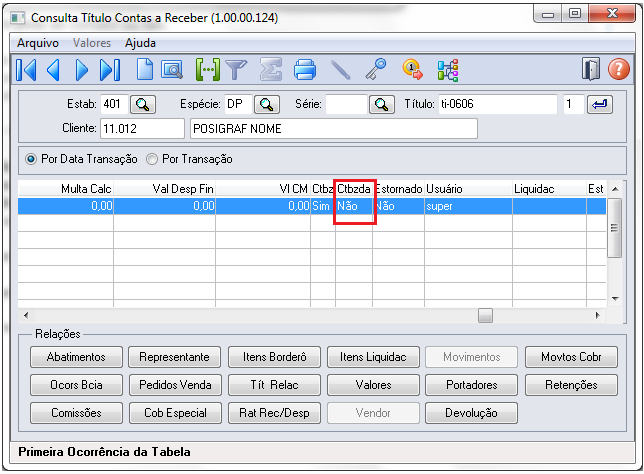Click the Valores button in Relações

(373, 385)
